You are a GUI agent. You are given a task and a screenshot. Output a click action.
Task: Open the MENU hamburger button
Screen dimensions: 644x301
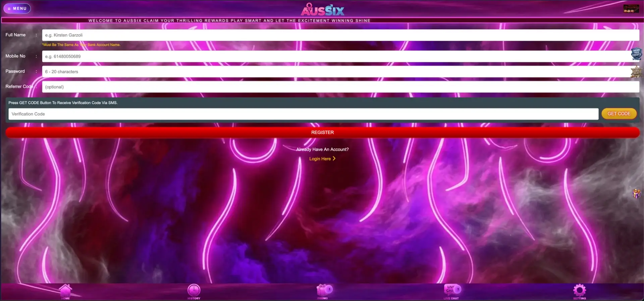(17, 8)
